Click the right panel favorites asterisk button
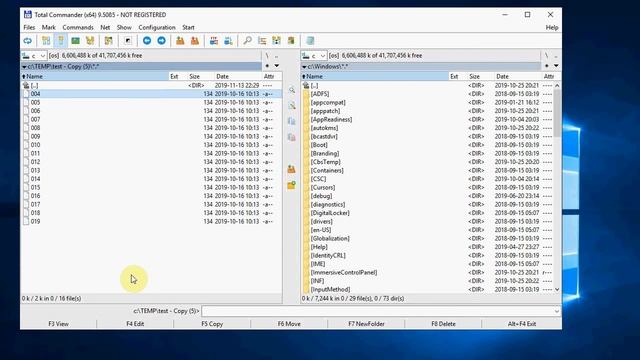 (x=547, y=66)
